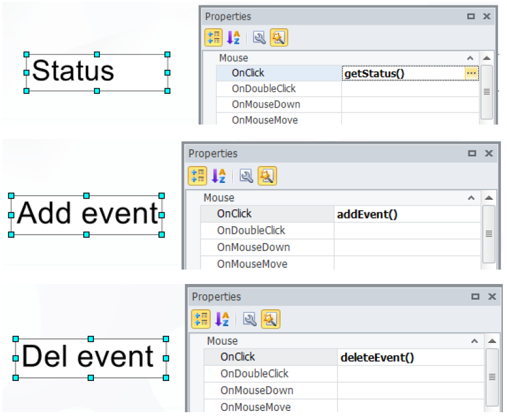The height and width of the screenshot is (420, 507).
Task: Select the Add event text object
Action: [x=86, y=215]
